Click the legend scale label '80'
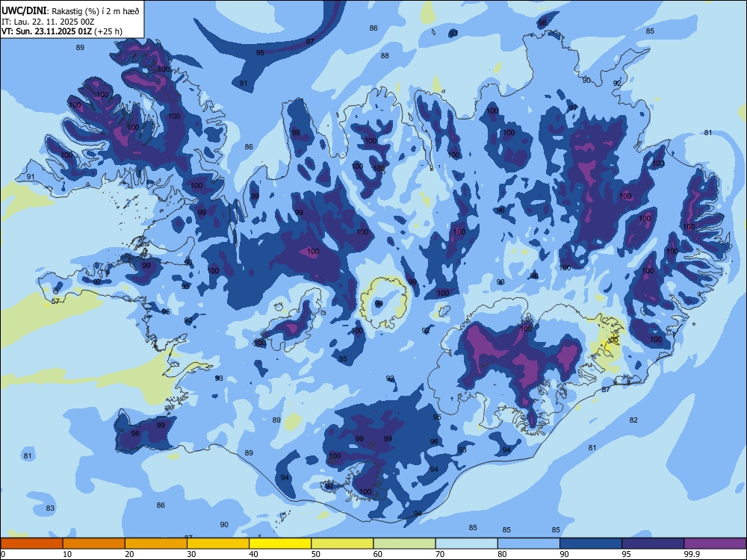 (x=502, y=554)
